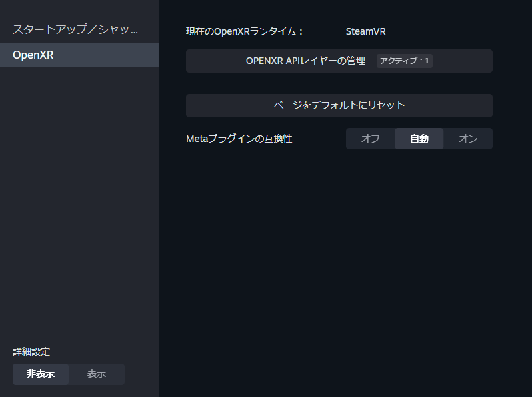Hide advanced settings with 非表示
Screen dimensions: 532x397
click(x=41, y=374)
